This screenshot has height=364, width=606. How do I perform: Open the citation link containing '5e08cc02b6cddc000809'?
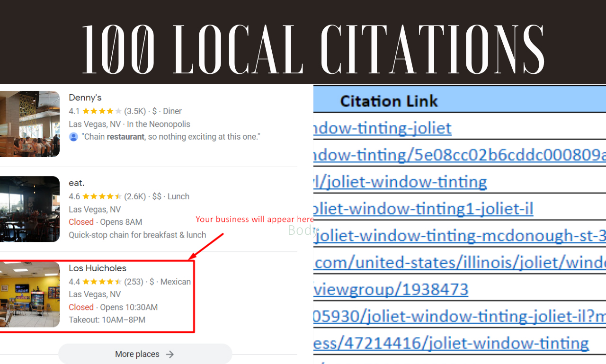460,155
